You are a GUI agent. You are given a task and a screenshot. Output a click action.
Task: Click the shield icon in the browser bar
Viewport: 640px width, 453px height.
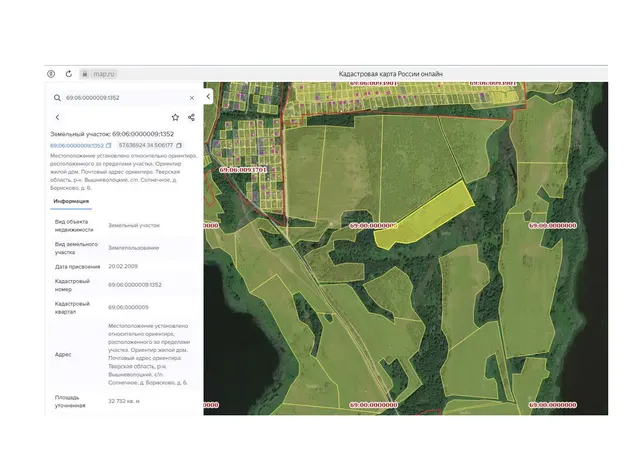[51, 74]
